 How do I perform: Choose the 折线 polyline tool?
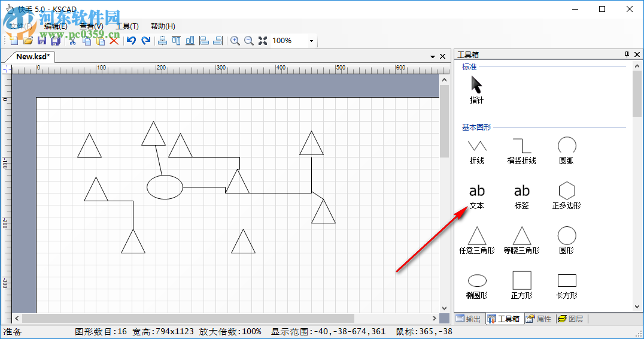pos(477,152)
